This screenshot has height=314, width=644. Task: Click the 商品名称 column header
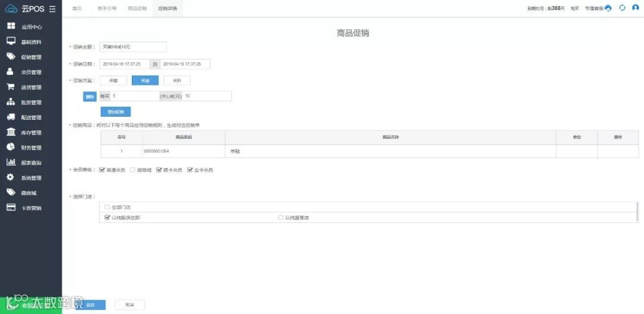point(391,137)
